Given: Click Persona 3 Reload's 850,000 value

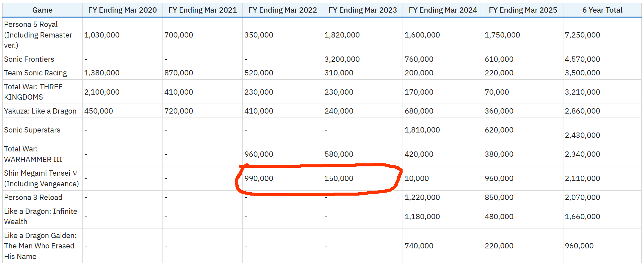Looking at the screenshot, I should [x=499, y=197].
